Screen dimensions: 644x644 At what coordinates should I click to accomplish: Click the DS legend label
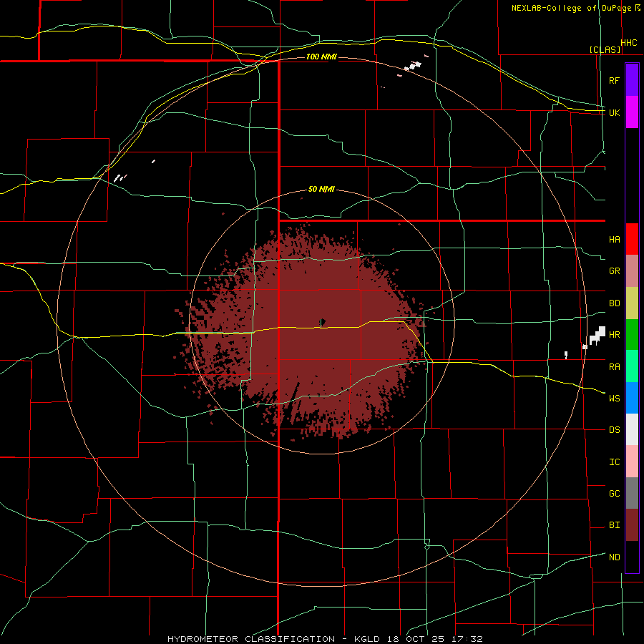click(614, 430)
